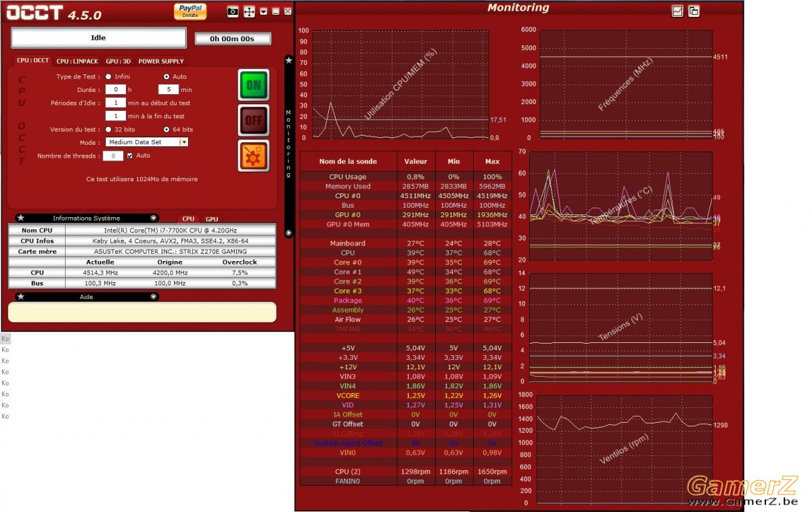812x512 pixels.
Task: Click the Ventilos (rpm) graph
Action: pyautogui.click(x=625, y=449)
